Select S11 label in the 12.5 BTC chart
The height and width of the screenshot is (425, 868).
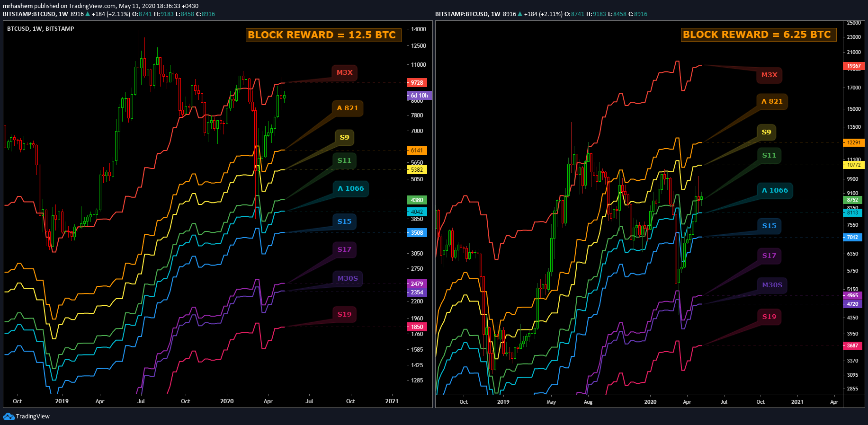coord(344,160)
